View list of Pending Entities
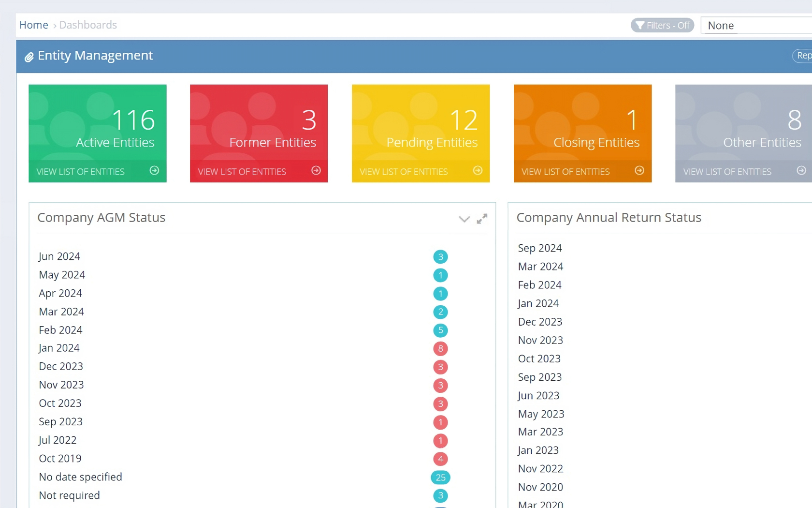Screen dimensions: 812x508 point(404,172)
